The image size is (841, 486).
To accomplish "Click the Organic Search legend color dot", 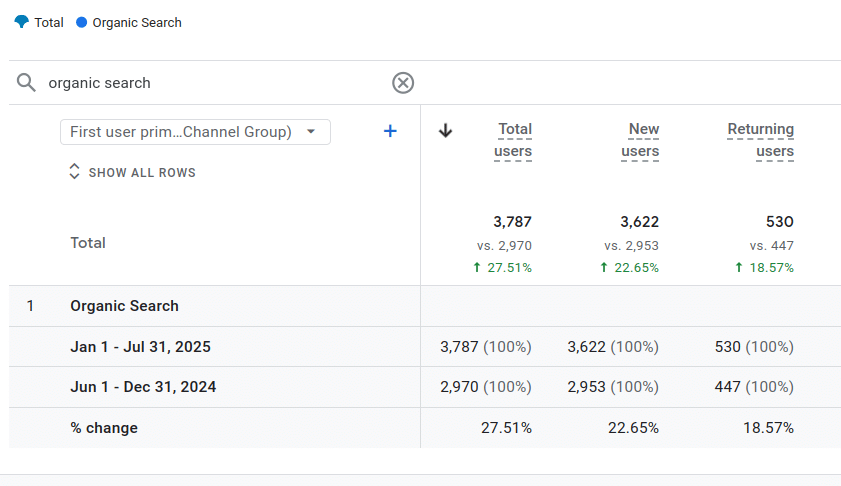I will 82,22.
